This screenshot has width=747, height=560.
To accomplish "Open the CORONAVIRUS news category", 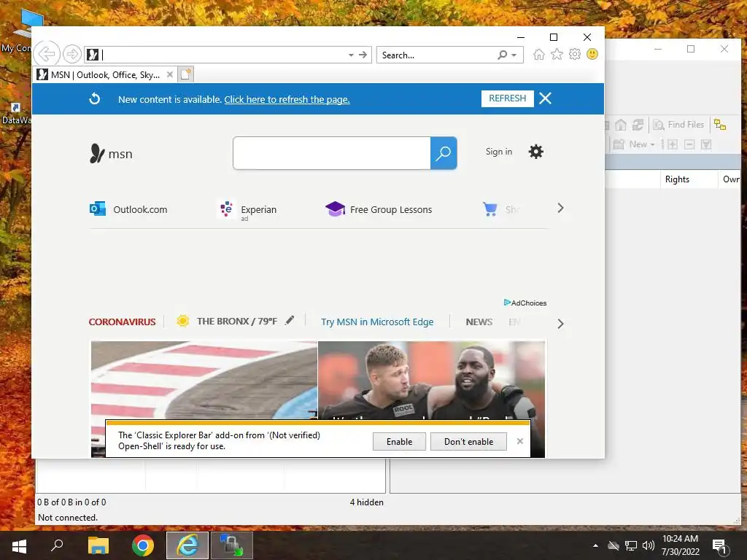I will pos(122,322).
